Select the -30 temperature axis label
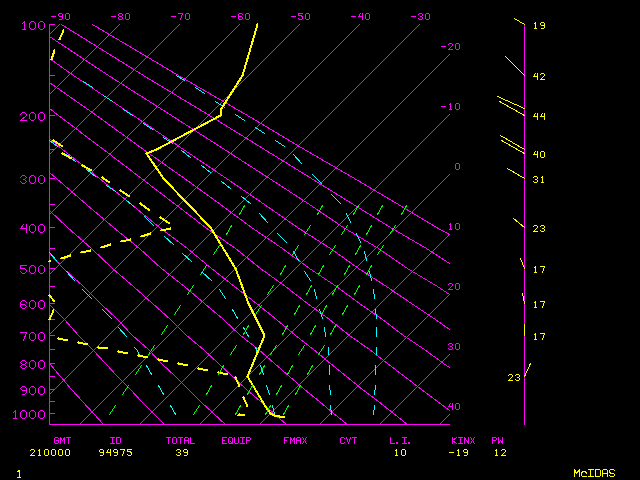640x480 pixels. click(421, 17)
